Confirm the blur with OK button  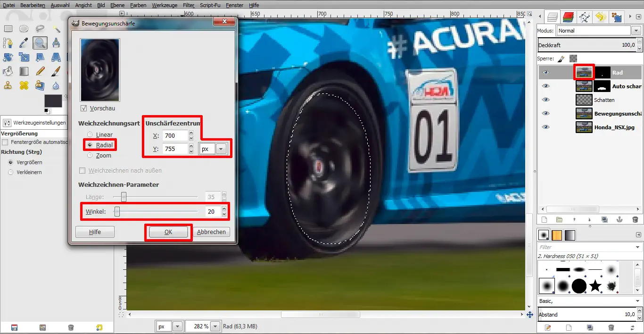168,232
